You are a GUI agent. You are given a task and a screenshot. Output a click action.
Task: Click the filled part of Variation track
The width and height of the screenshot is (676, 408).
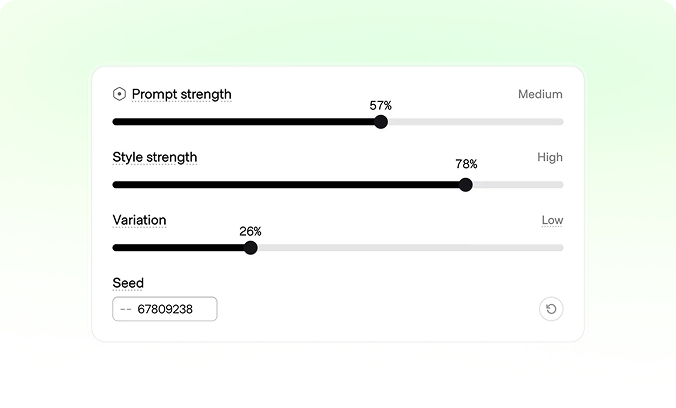(178, 248)
